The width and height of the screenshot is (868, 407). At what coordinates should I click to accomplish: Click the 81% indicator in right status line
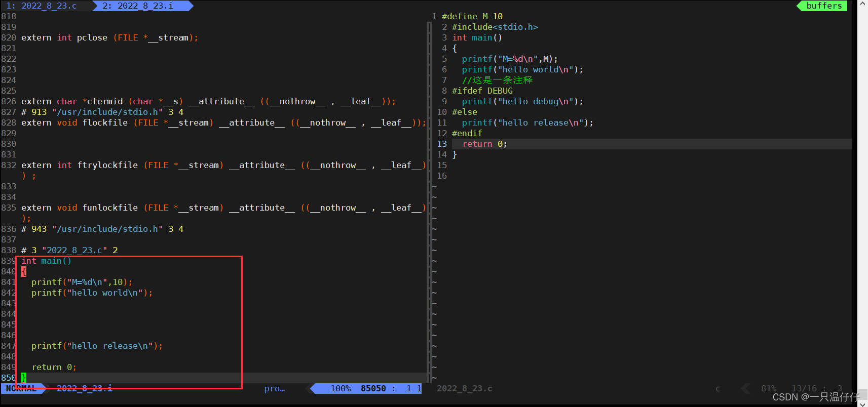tap(769, 388)
